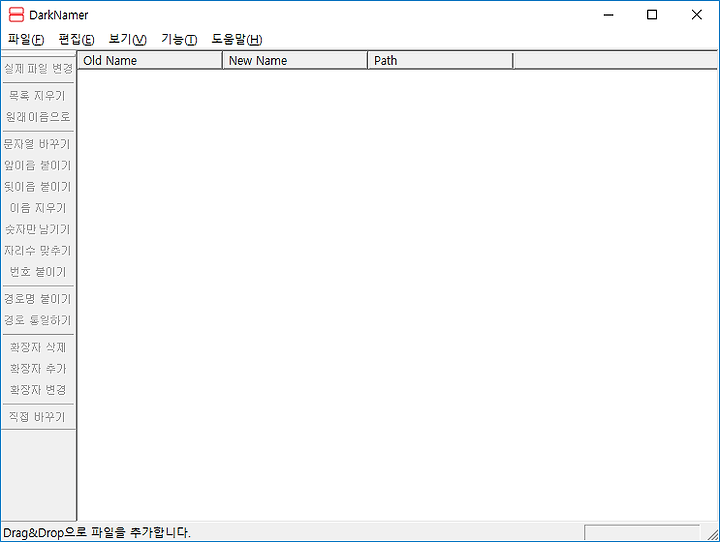The height and width of the screenshot is (542, 720).
Task: Click the Drag&Drop status bar message
Action: point(96,533)
